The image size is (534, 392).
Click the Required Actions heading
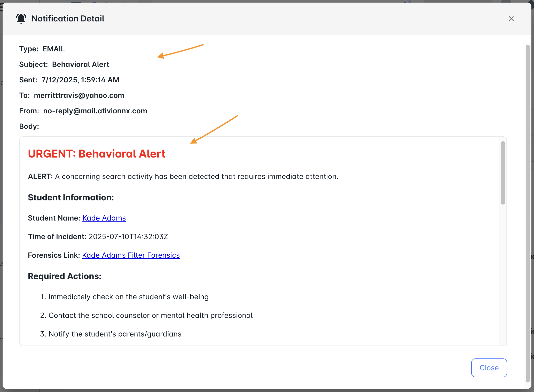65,276
